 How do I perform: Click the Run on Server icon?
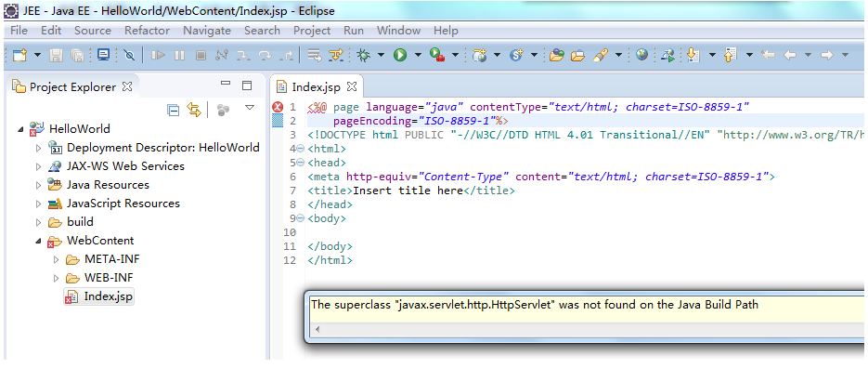(x=667, y=55)
